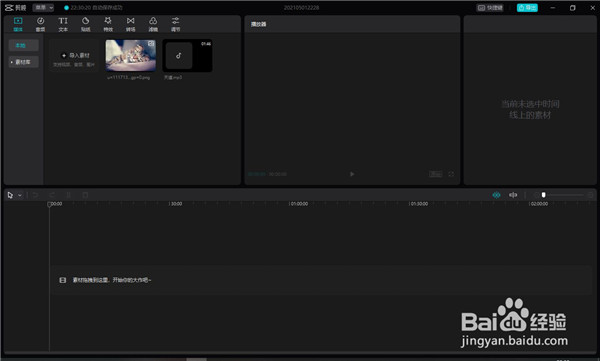This screenshot has width=600, height=361.
Task: Switch to the Audio (音频) tab
Action: pyautogui.click(x=40, y=24)
